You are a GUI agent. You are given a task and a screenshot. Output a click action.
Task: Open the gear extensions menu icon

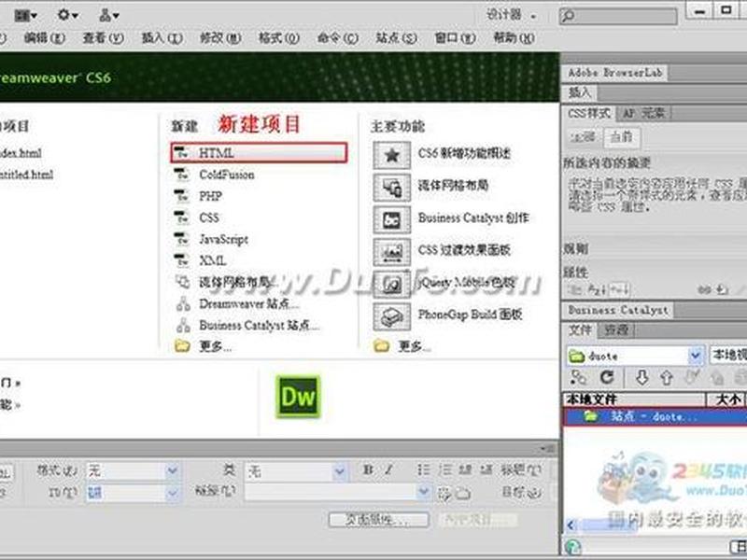point(67,15)
